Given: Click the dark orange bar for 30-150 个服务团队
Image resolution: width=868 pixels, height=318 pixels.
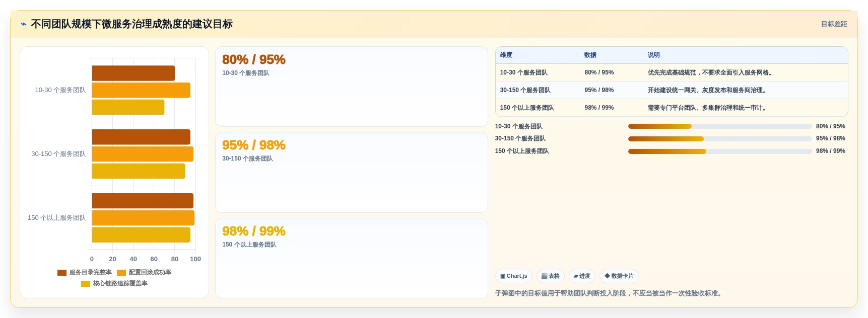Looking at the screenshot, I should (141, 137).
